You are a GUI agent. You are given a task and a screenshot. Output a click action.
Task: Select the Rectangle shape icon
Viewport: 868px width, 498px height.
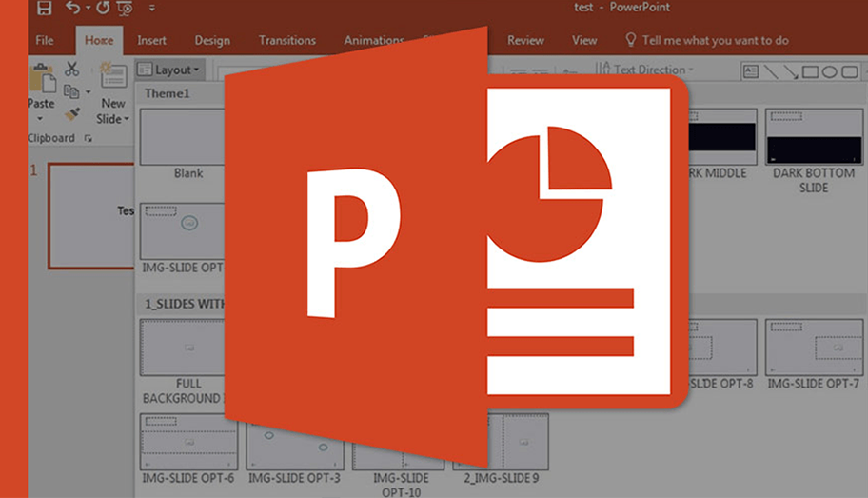click(x=811, y=72)
